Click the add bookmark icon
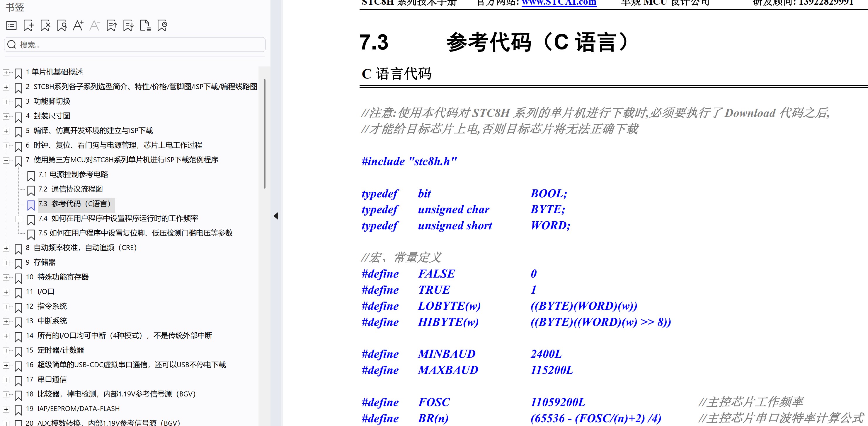 coord(28,25)
